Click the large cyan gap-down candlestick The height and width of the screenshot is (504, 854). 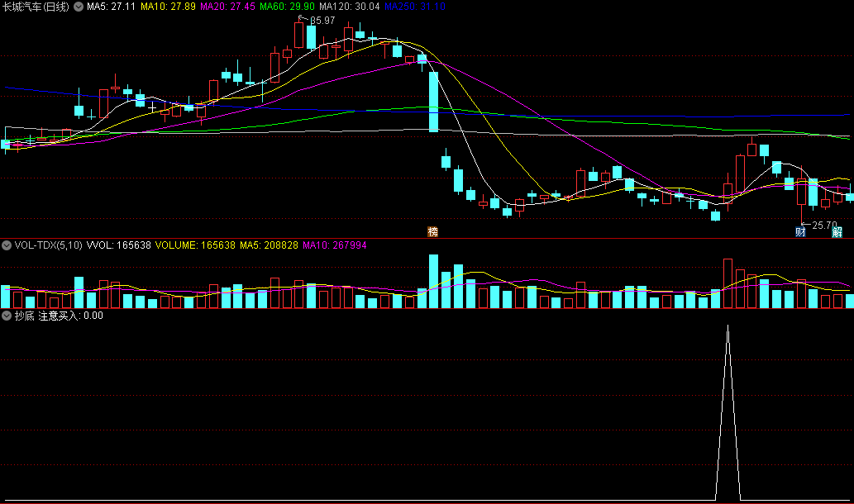click(x=433, y=102)
